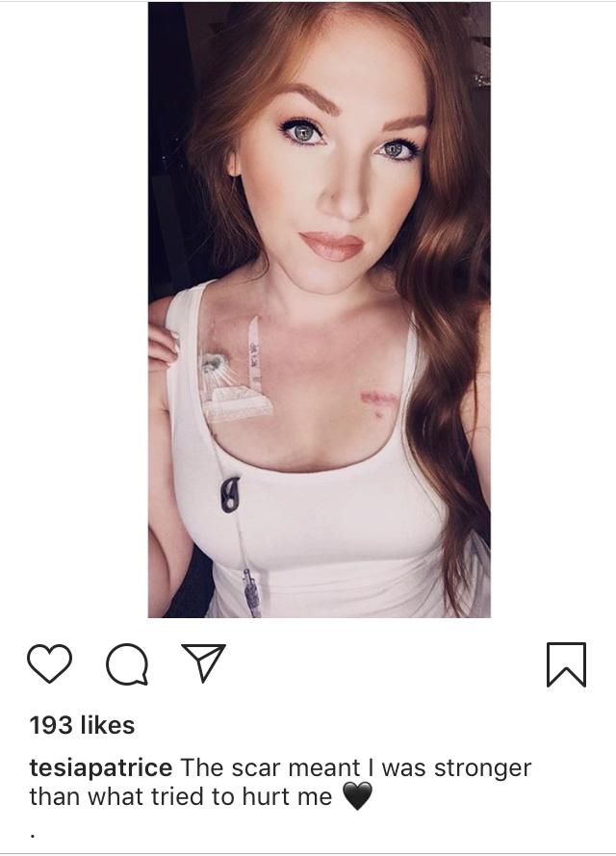616x856 pixels.
Task: Click the bold username before the caption
Action: click(101, 768)
